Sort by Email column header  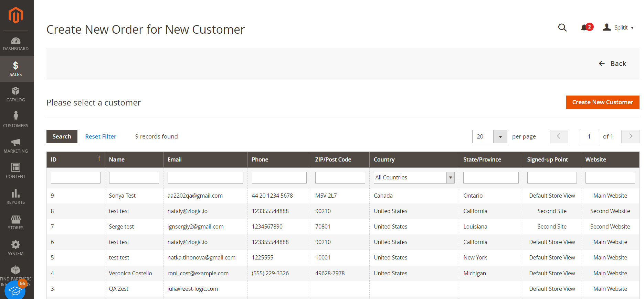click(205, 159)
